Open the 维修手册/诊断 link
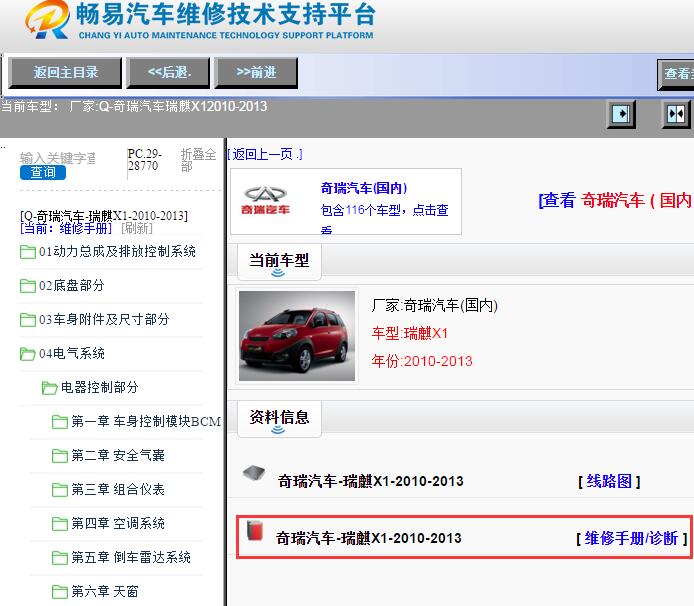Image resolution: width=694 pixels, height=606 pixels. [631, 539]
